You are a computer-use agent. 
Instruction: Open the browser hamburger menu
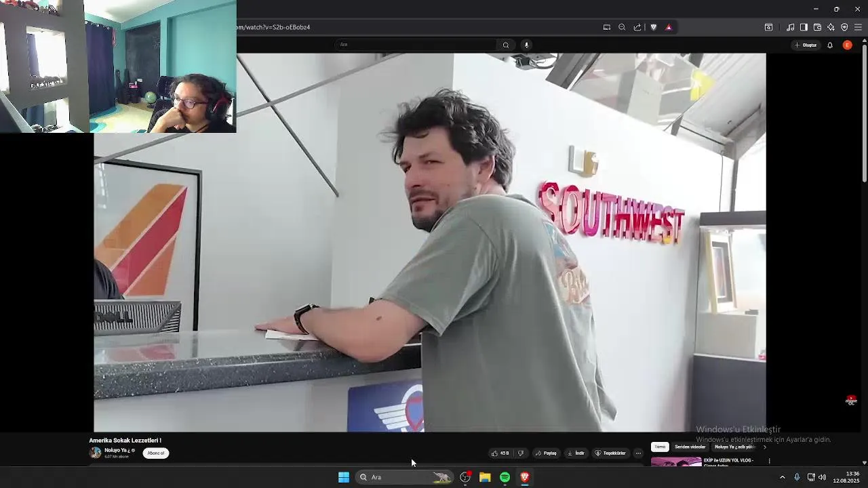[x=858, y=27]
